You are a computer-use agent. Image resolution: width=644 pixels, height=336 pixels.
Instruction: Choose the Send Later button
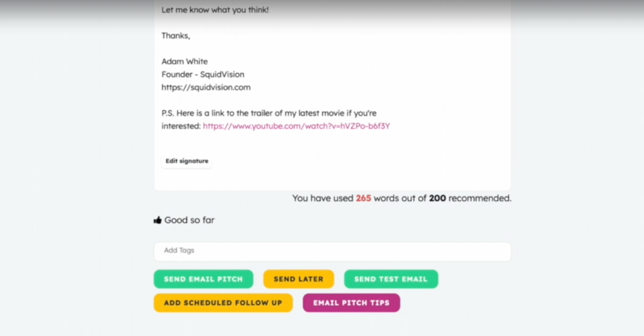[298, 279]
